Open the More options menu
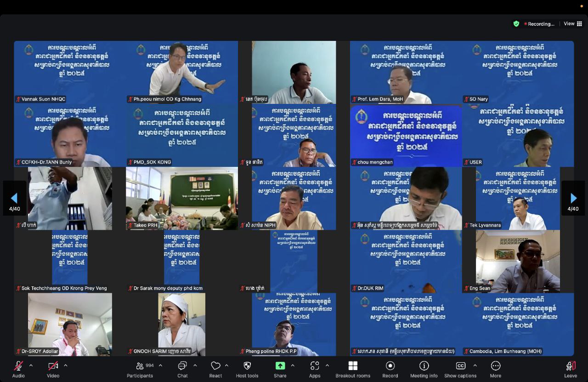Viewport: 588px width, 382px height. coord(496,369)
